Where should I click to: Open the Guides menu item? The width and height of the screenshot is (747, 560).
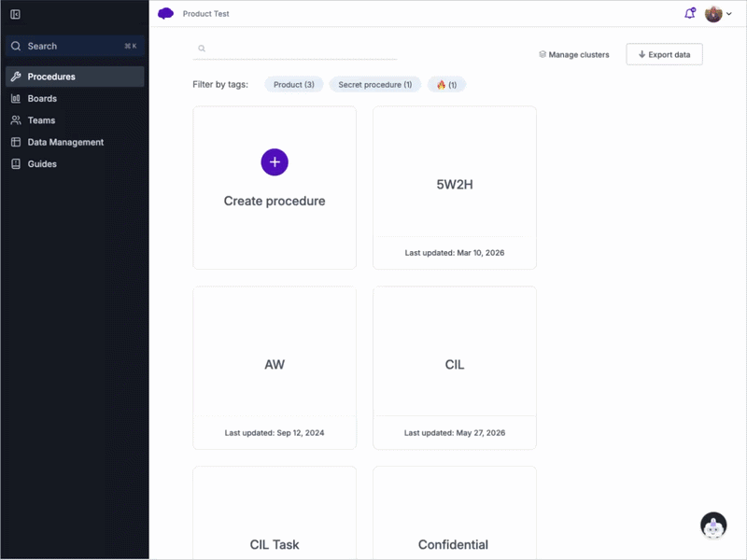tap(75, 164)
